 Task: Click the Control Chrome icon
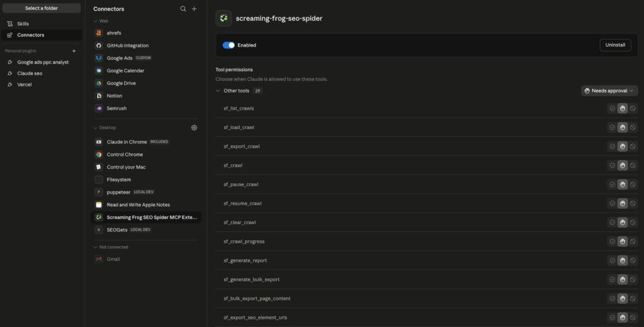(99, 155)
